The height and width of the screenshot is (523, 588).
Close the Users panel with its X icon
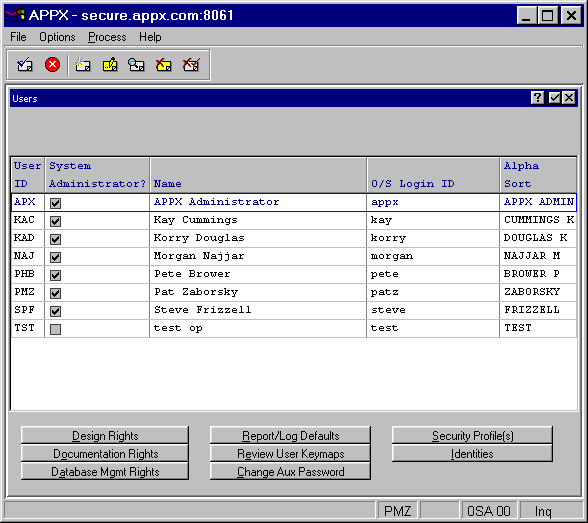569,98
